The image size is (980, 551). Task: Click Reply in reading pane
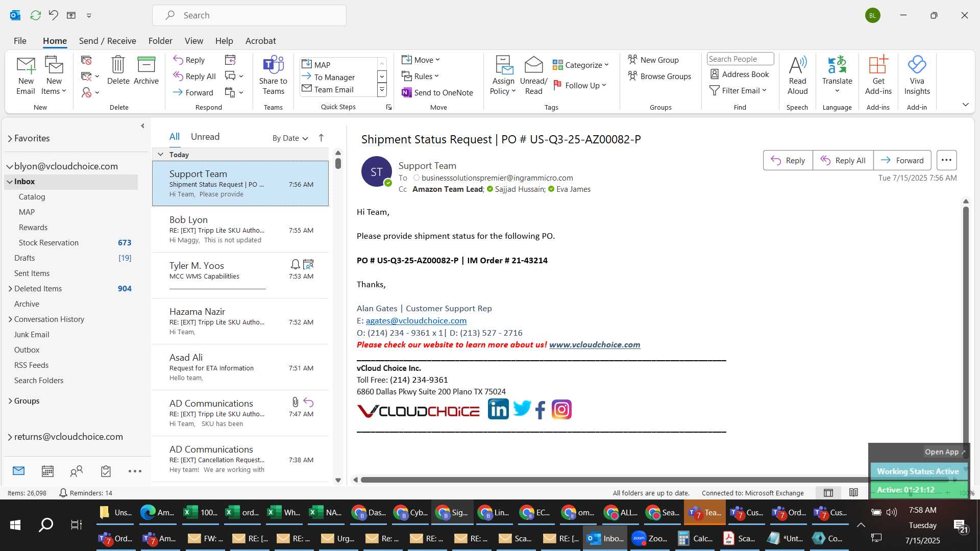coord(788,160)
